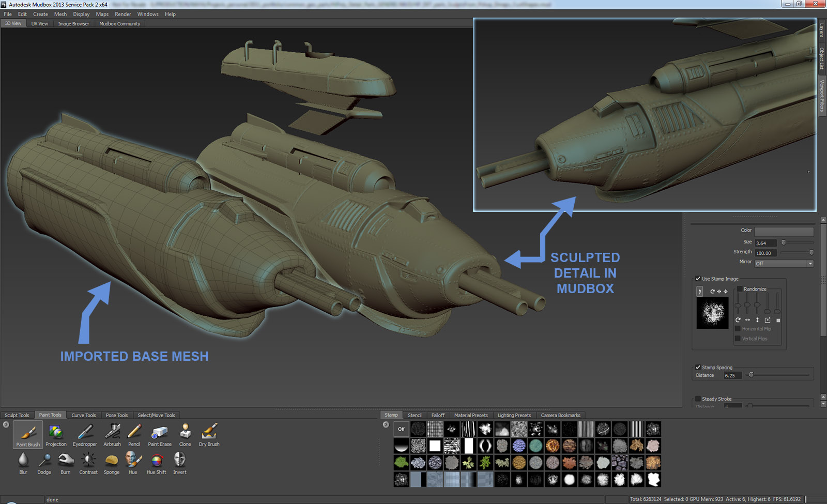Enable the Steady Stroke checkbox
827x504 pixels.
(x=698, y=399)
